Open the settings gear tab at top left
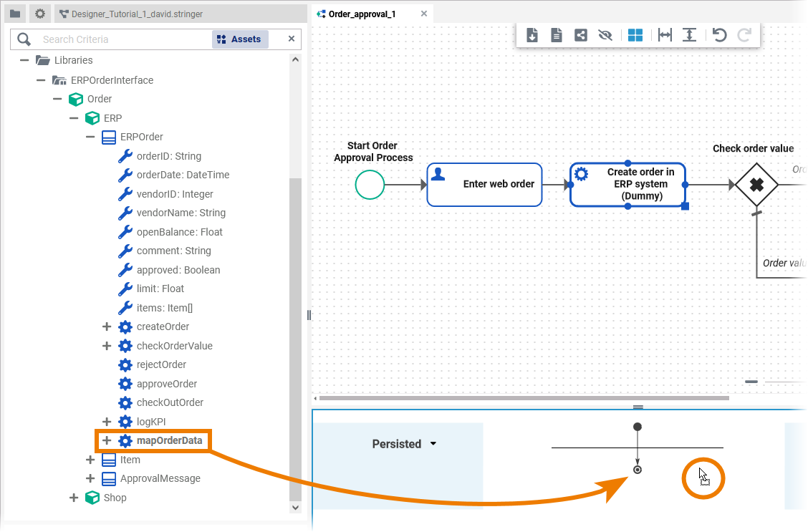Viewport: 808px width, 532px height. tap(40, 14)
